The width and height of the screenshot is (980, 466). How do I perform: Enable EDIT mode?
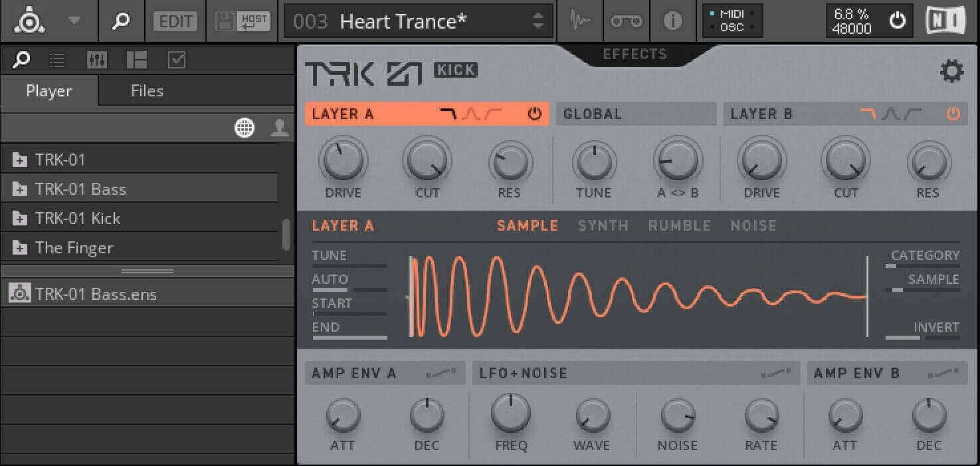[176, 21]
